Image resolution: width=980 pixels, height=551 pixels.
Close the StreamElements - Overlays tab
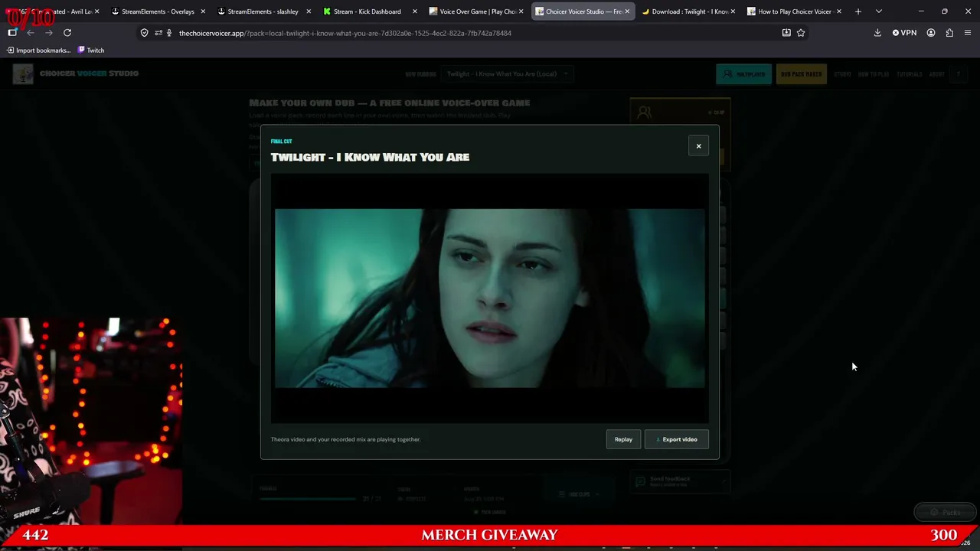[x=203, y=11]
